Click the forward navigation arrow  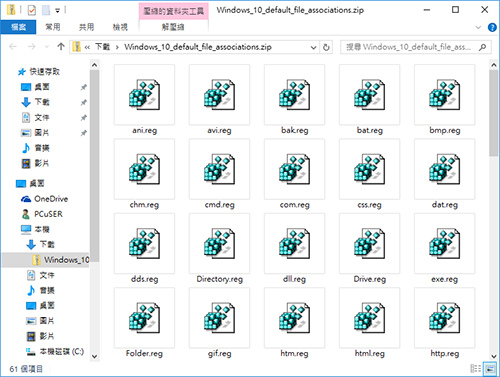pyautogui.click(x=32, y=47)
